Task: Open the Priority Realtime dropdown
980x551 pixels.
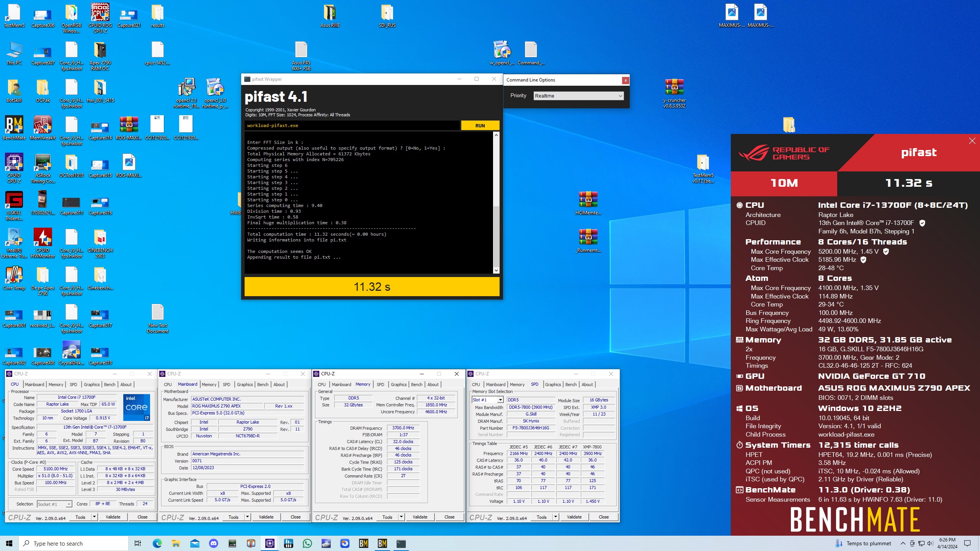Action: point(578,96)
